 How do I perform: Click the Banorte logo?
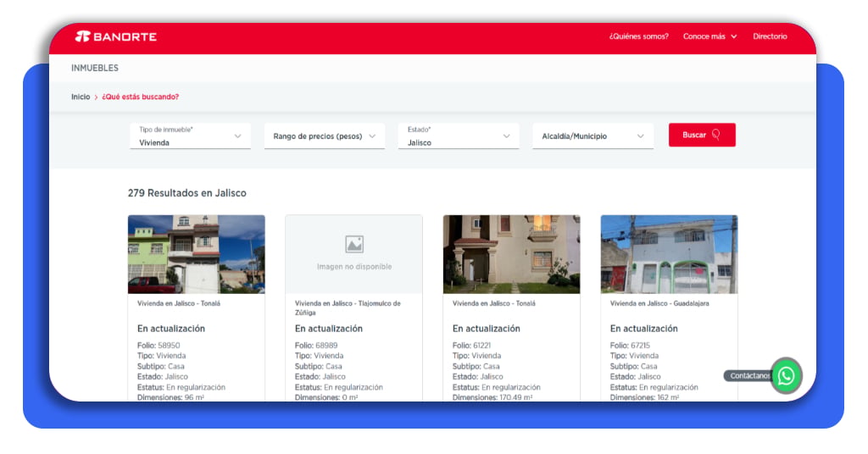point(115,36)
